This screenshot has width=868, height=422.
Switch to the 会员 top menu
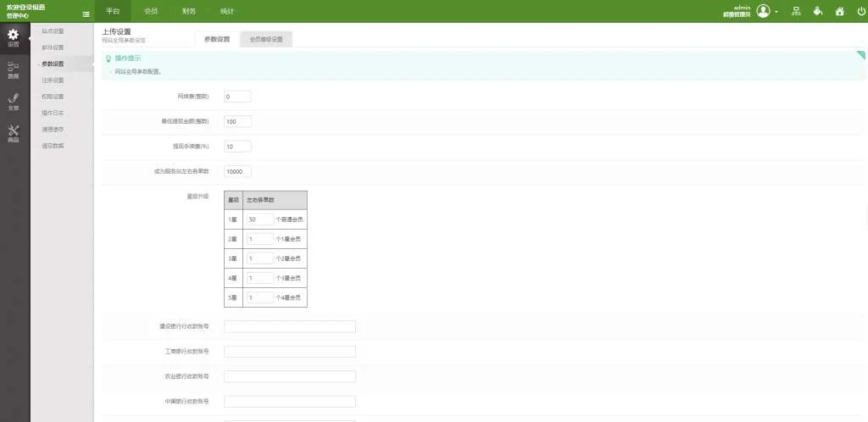pos(150,12)
